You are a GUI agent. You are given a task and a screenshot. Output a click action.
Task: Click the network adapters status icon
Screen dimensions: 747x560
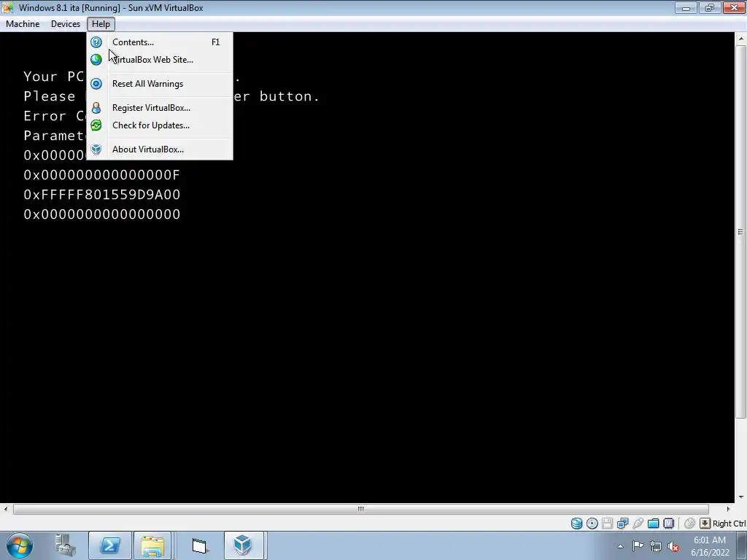pyautogui.click(x=623, y=524)
